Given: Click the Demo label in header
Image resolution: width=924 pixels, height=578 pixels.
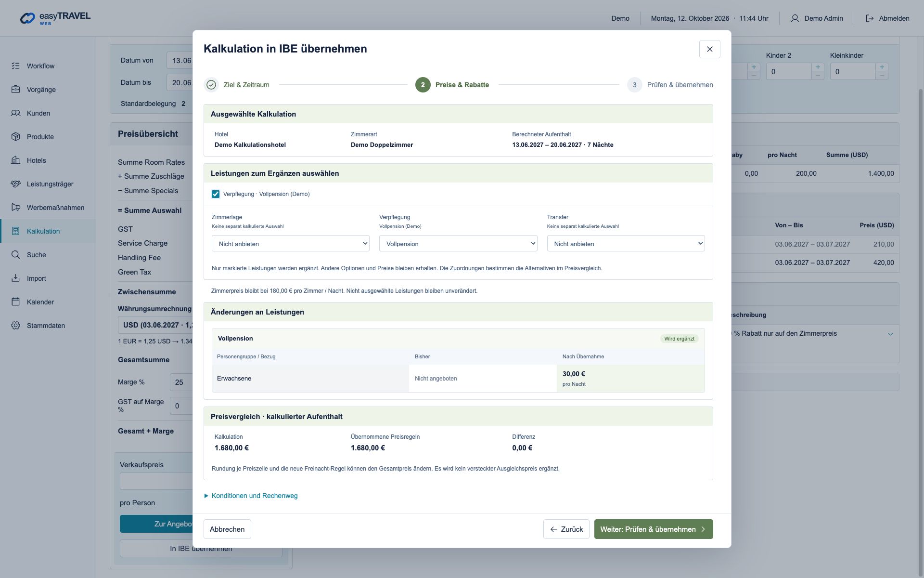Looking at the screenshot, I should (x=620, y=18).
